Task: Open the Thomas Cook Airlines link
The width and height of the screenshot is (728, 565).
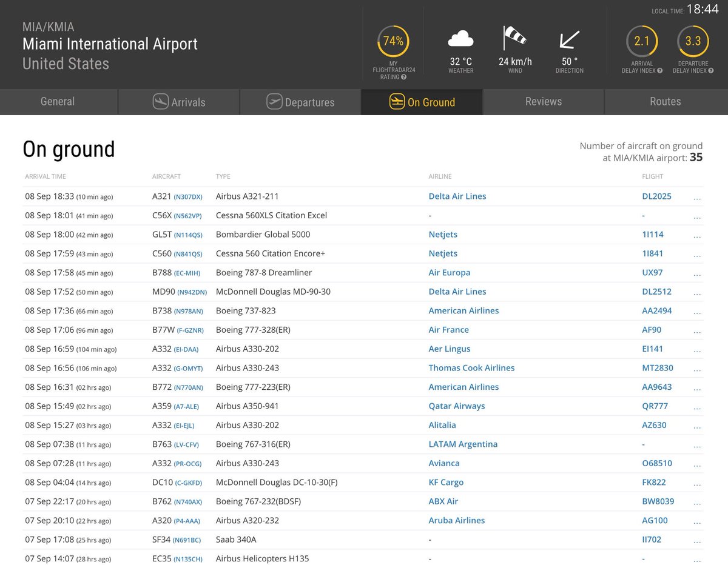Action: pos(471,368)
